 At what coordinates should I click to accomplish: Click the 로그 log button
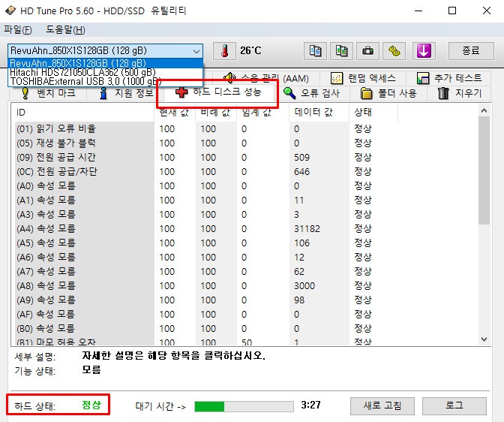click(x=454, y=405)
